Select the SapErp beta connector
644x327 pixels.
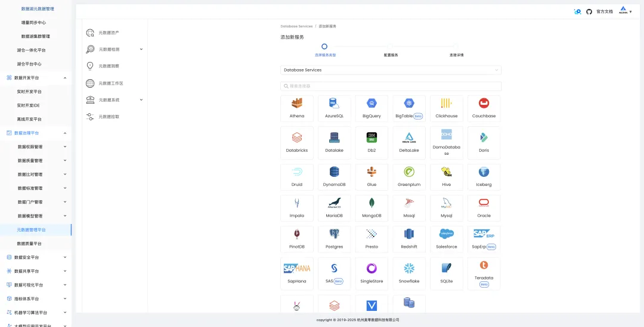coord(484,239)
